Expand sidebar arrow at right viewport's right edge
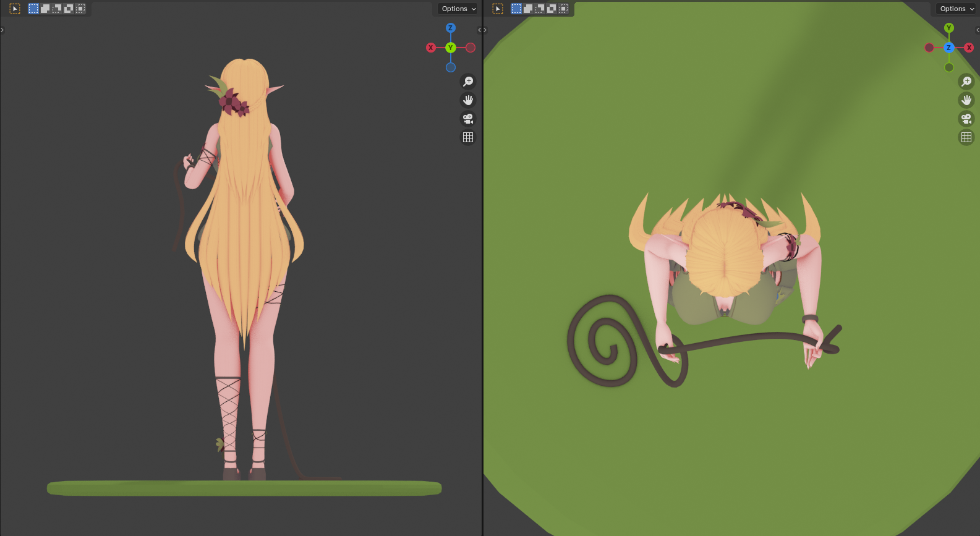The height and width of the screenshot is (536, 980). point(977,30)
